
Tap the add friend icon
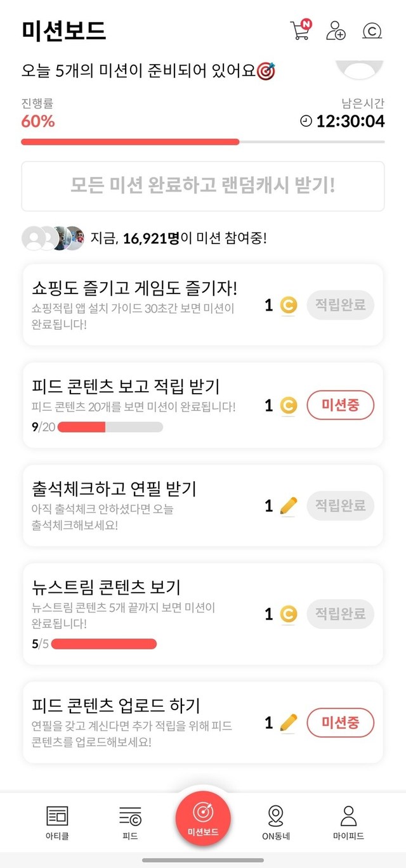pos(336,30)
